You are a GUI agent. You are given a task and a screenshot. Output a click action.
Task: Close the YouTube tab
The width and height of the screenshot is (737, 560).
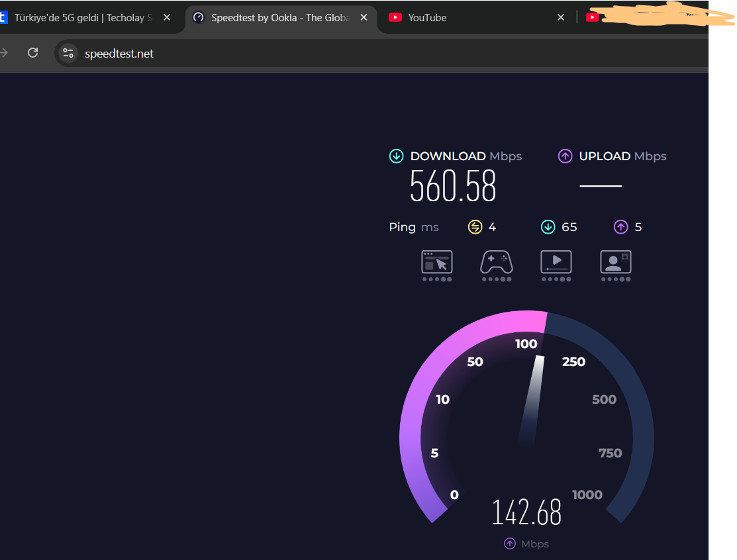[x=561, y=17]
